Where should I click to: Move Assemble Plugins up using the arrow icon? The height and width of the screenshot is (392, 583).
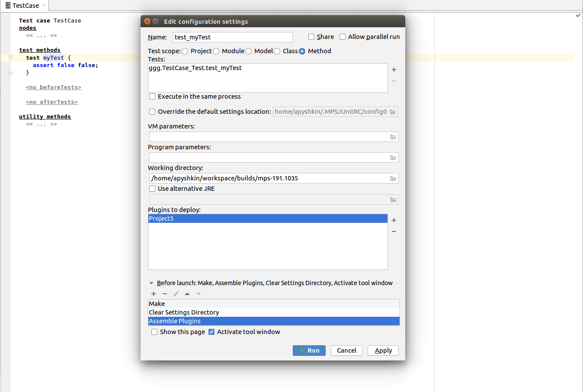point(187,293)
